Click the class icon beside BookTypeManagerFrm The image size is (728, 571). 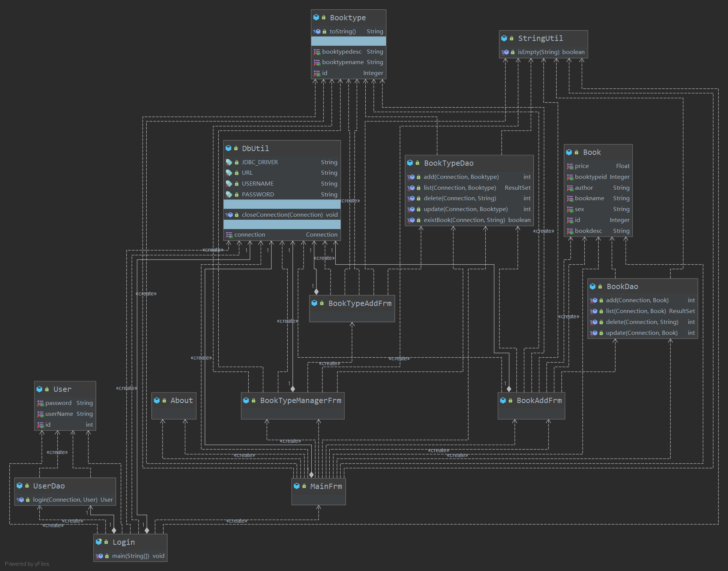coord(246,400)
